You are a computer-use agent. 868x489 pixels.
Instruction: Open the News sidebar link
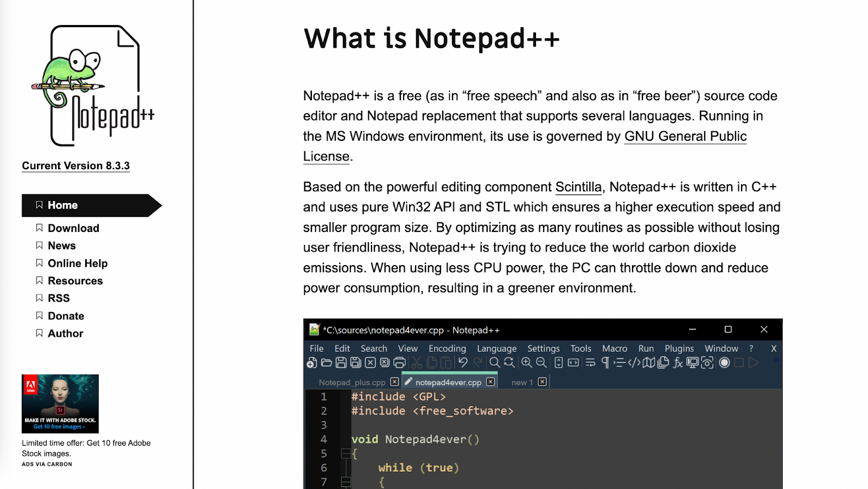(x=62, y=246)
